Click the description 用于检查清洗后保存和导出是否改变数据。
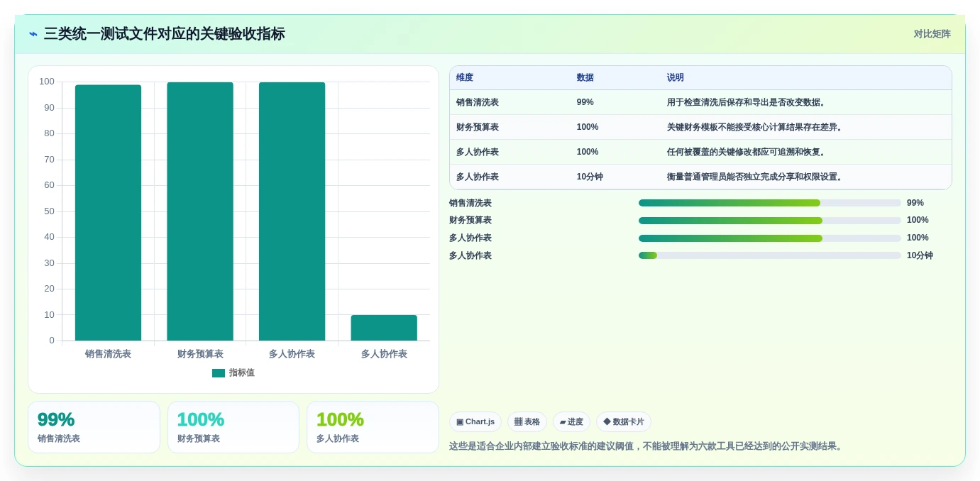Image resolution: width=980 pixels, height=481 pixels. [747, 102]
